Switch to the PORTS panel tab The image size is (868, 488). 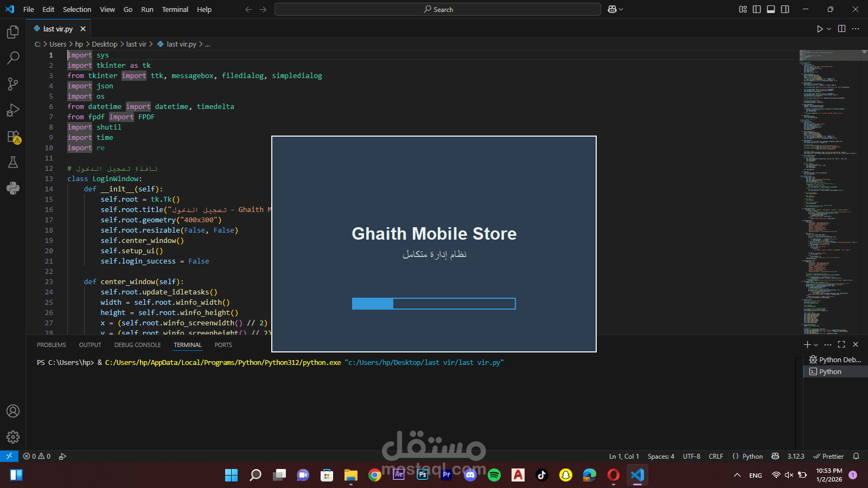223,345
